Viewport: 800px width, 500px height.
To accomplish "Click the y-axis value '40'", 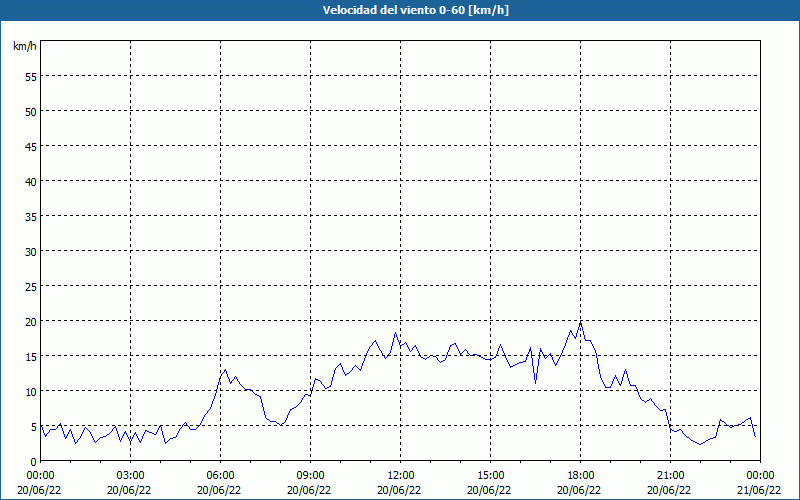I will tap(31, 182).
